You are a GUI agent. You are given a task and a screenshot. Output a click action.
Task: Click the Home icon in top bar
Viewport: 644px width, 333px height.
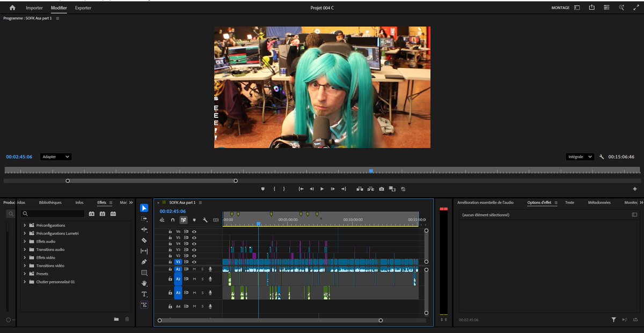pos(12,8)
